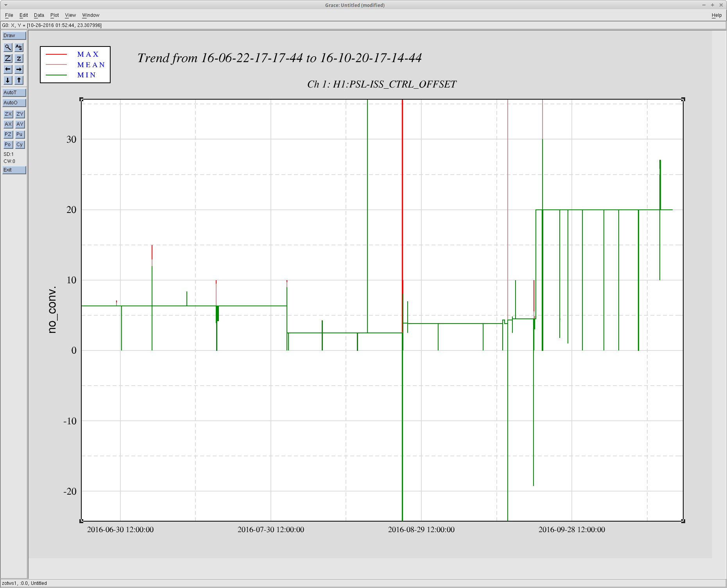Click the x-axis label 2016-08-29 12:00:00
This screenshot has height=588, width=727.
[421, 530]
